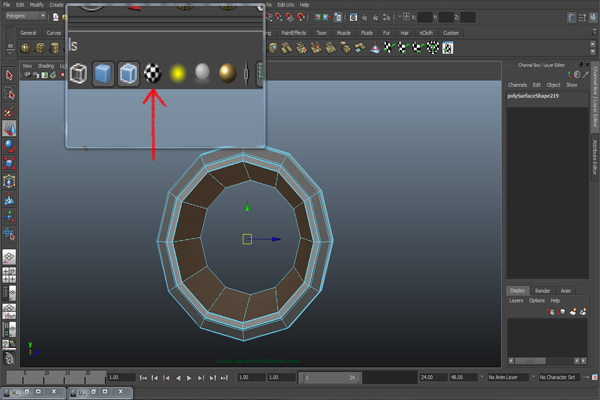Choose the Move tool in toolbox
Screen dimensions: 600x400
click(9, 129)
